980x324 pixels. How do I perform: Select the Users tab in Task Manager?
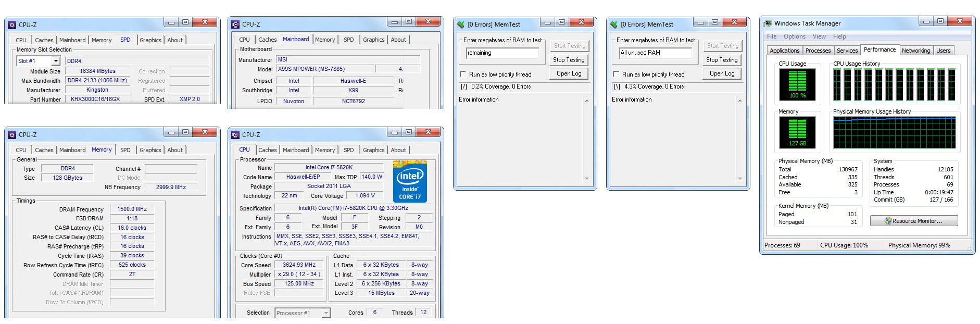pyautogui.click(x=944, y=51)
